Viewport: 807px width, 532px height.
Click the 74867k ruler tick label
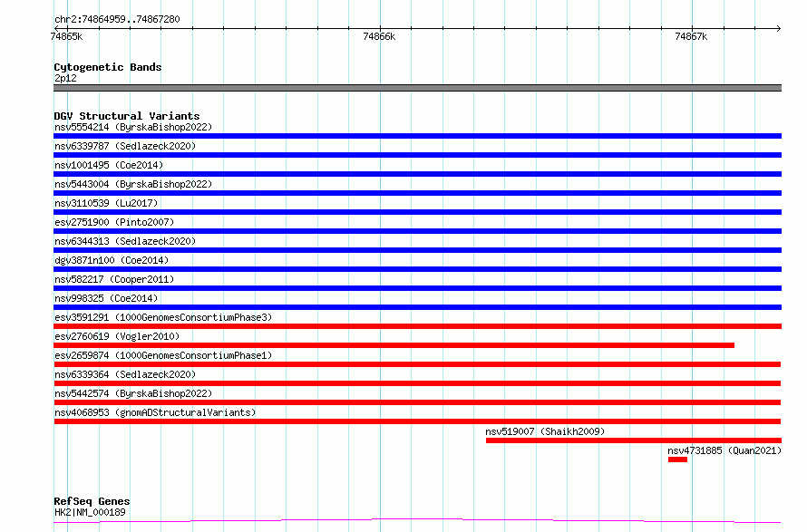pos(691,36)
